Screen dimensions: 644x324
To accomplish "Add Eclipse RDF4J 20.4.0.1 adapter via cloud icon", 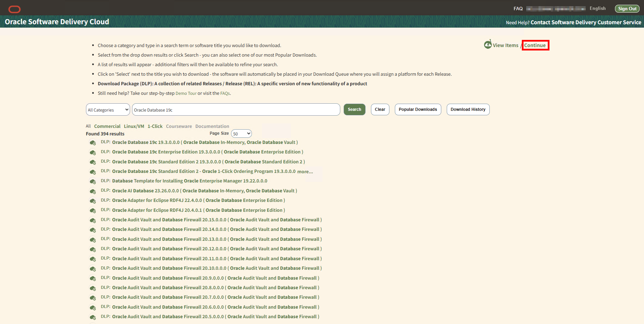I will [x=92, y=210].
